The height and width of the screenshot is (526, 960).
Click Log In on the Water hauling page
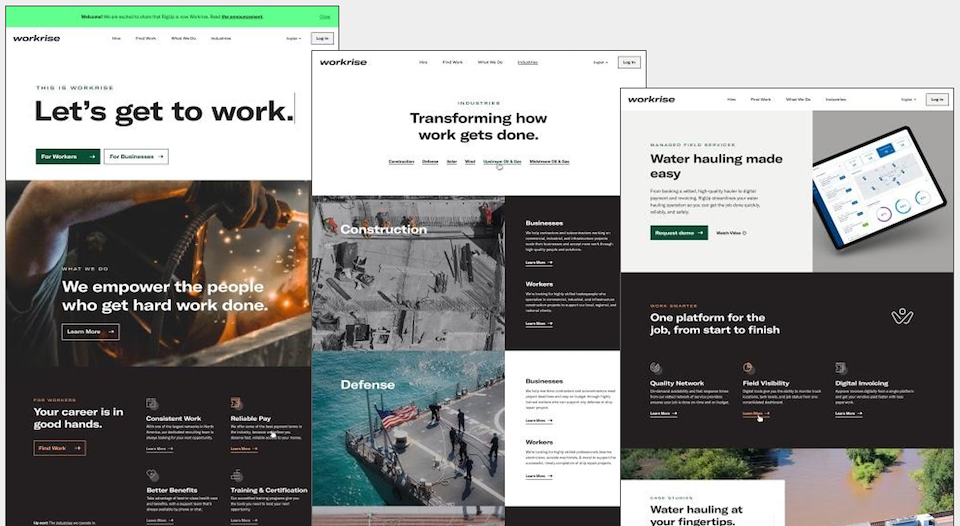[937, 99]
